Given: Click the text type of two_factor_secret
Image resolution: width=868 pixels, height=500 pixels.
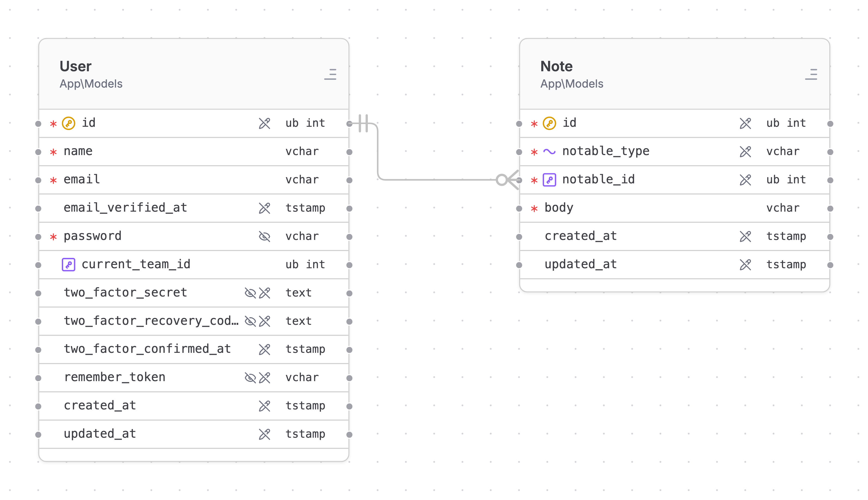Looking at the screenshot, I should coord(298,293).
